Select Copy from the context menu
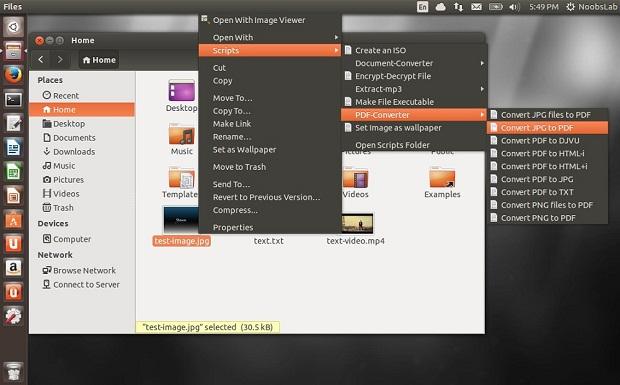620x385 pixels. (x=270, y=81)
